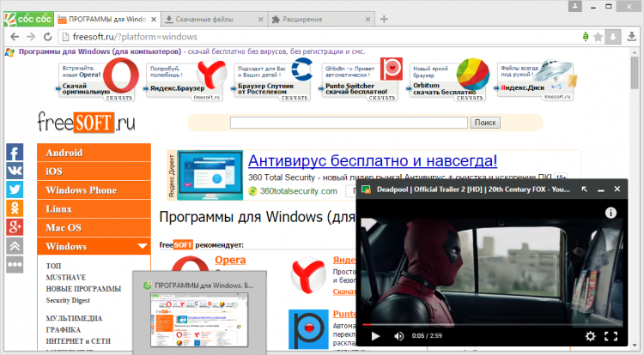Bookmark this page with the star icon
Image resolution: width=644 pixels, height=355 pixels.
598,37
